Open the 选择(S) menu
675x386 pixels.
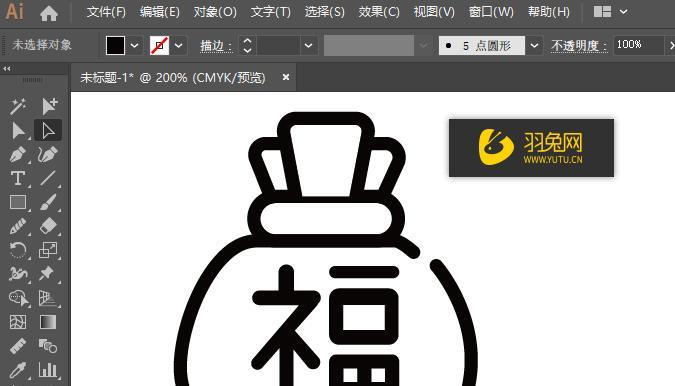[325, 12]
